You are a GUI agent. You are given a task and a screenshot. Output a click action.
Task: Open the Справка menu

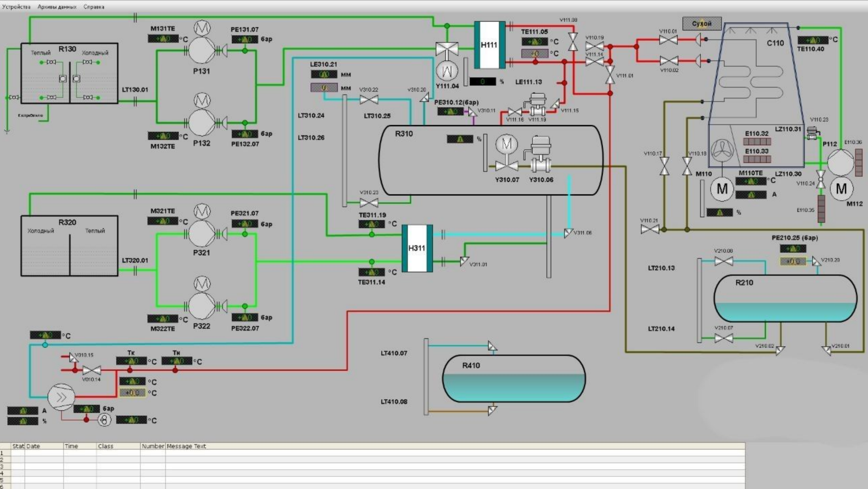coord(94,7)
